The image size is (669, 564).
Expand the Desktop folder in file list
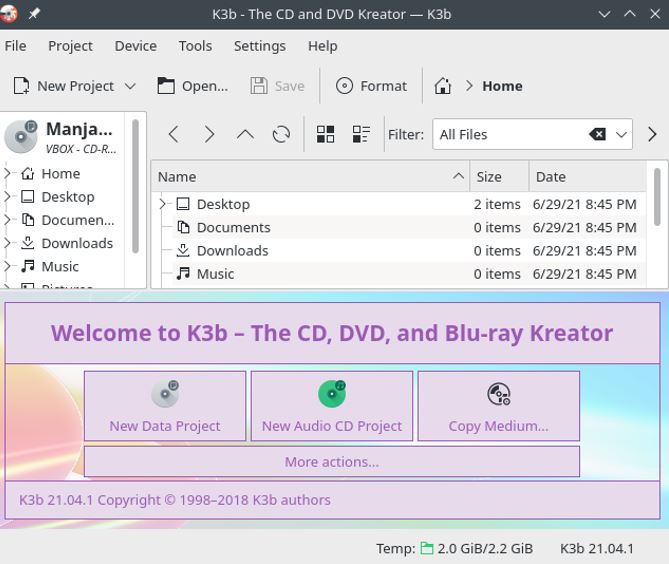(163, 204)
